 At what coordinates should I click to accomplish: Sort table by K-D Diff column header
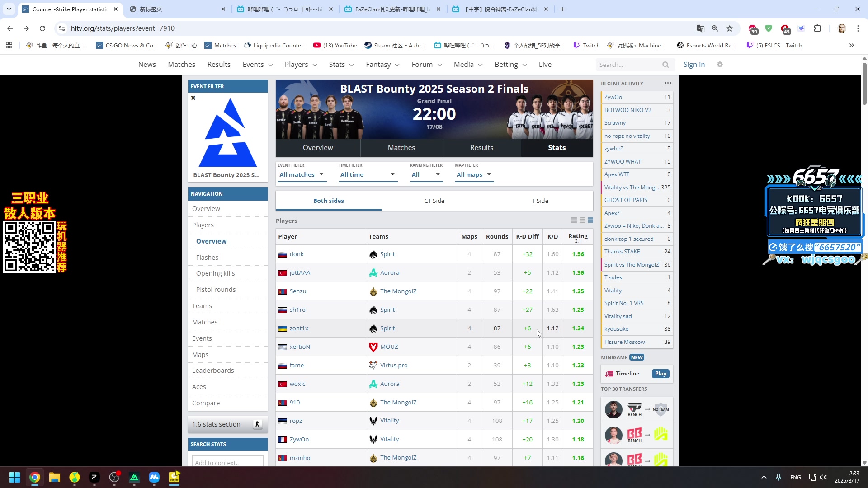[x=527, y=237]
